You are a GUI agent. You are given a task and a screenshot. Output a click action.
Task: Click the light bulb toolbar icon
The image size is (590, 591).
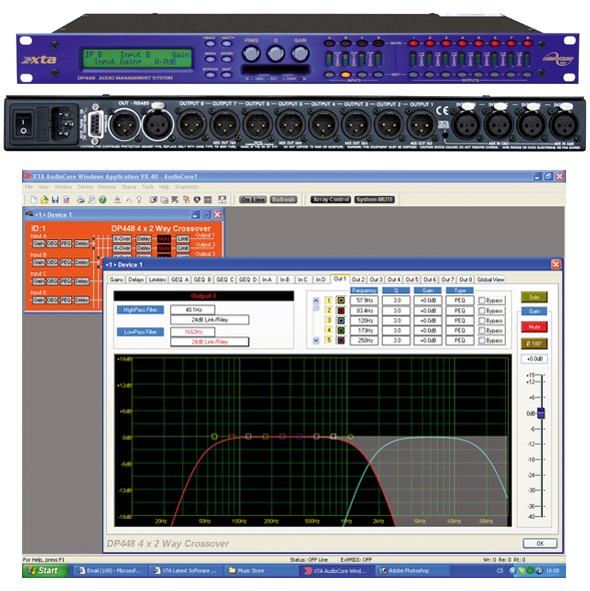tap(139, 200)
